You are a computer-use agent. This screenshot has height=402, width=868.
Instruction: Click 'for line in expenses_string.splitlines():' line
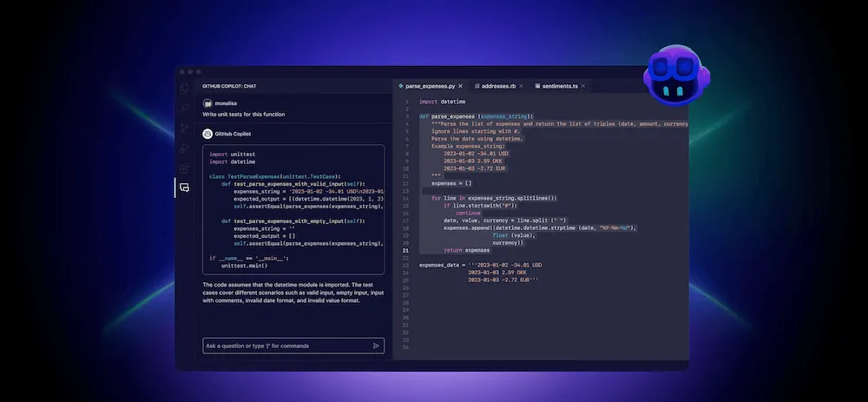click(495, 198)
